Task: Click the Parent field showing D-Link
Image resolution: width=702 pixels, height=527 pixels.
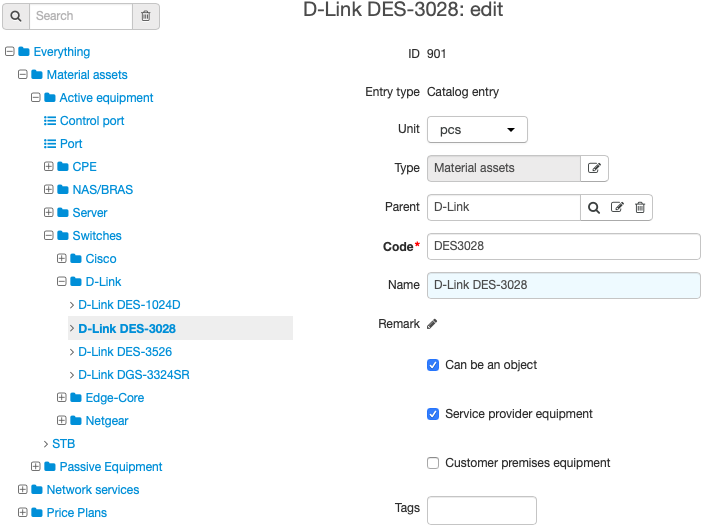Action: coord(504,207)
